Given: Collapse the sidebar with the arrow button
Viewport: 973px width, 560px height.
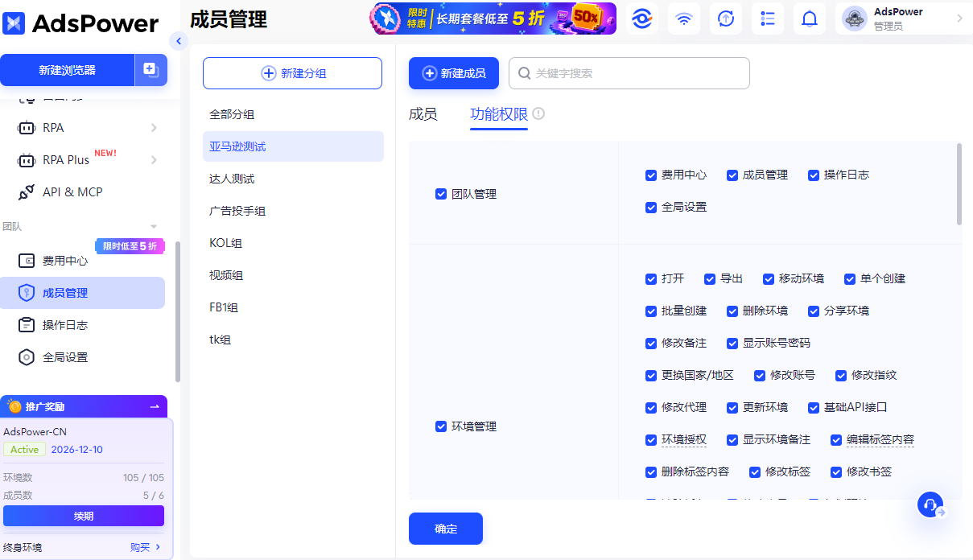Looking at the screenshot, I should [x=179, y=41].
